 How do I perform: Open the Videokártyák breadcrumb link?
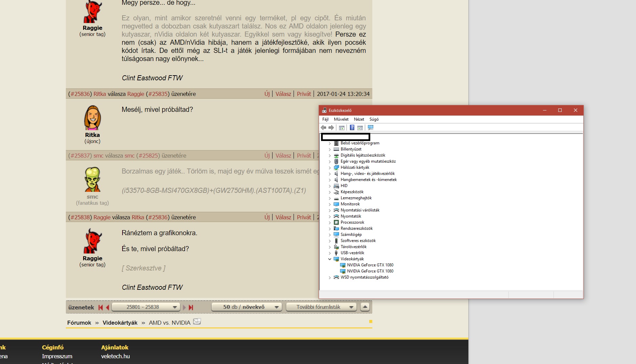[x=120, y=323]
